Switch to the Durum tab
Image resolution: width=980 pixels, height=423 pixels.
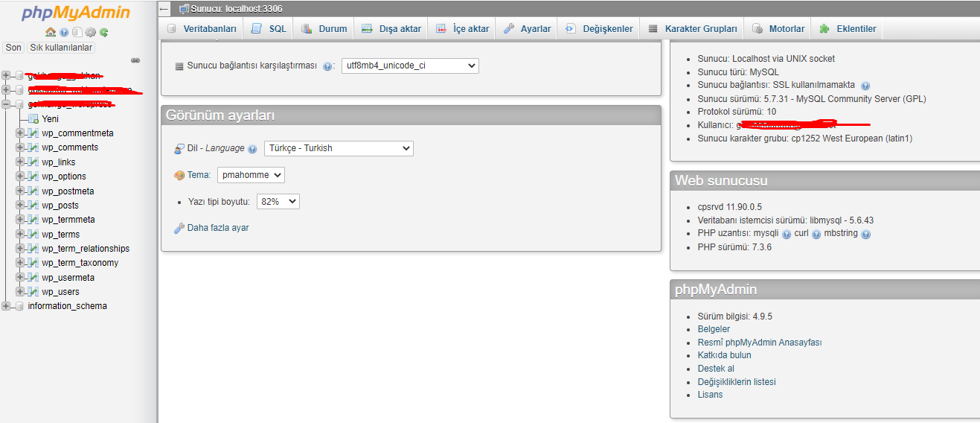click(324, 29)
